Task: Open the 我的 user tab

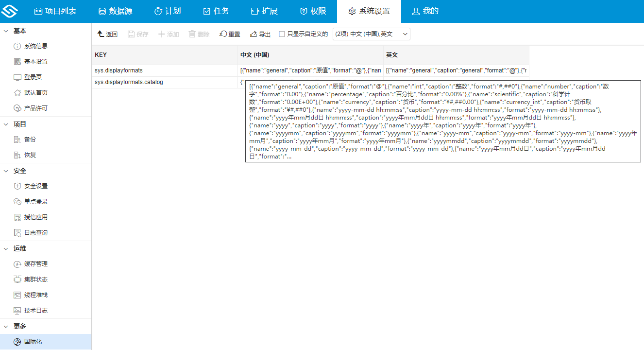Action: click(x=425, y=11)
